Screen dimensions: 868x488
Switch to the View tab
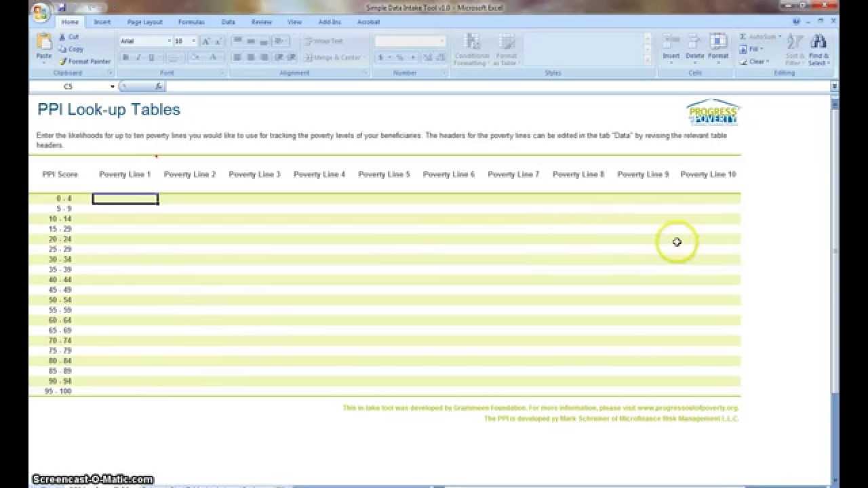(294, 22)
